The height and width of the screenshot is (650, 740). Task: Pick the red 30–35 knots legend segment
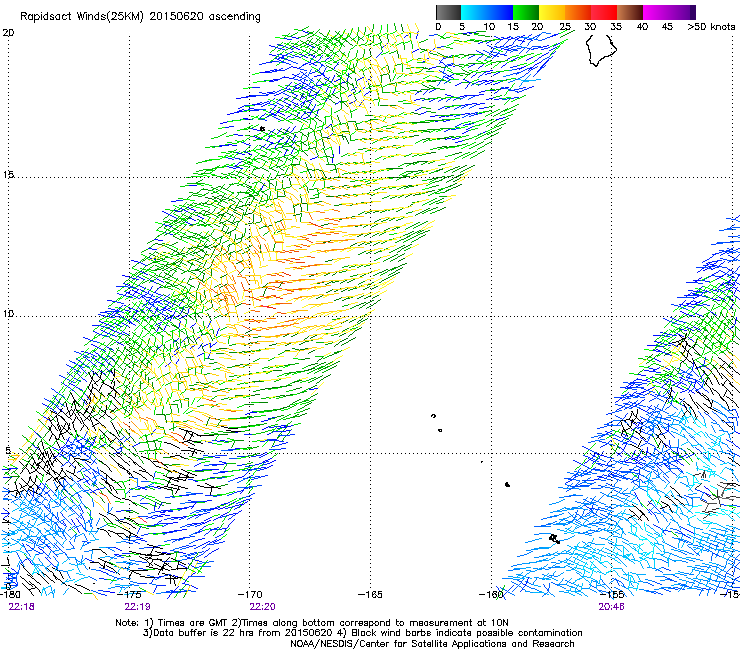click(x=604, y=12)
